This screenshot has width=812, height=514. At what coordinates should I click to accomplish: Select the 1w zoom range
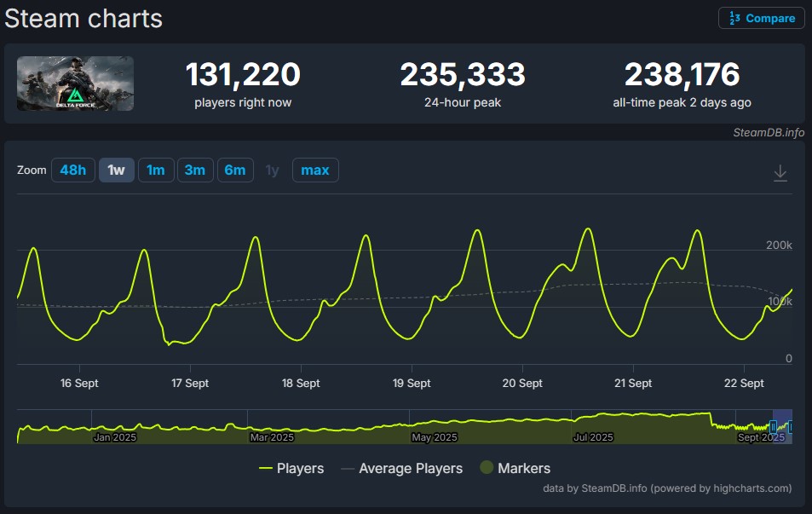click(116, 170)
